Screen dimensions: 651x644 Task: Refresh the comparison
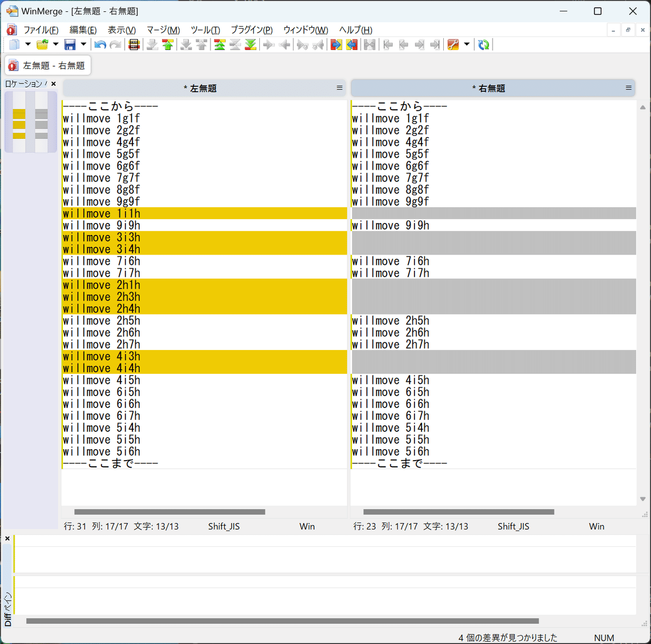tap(484, 44)
